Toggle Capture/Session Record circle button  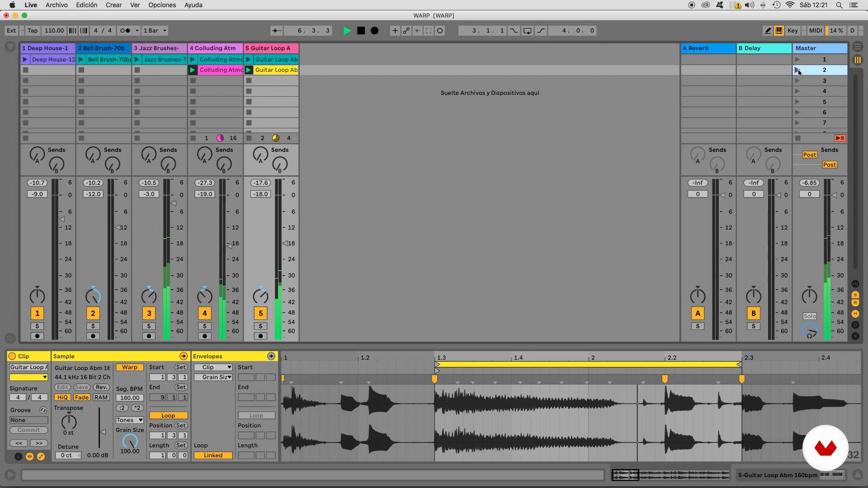tap(439, 31)
